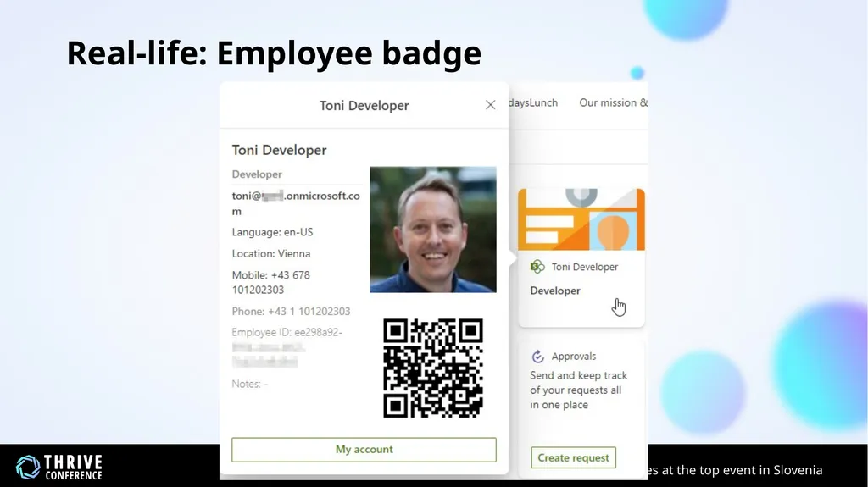Select the toni@ onmicrosoft email address
This screenshot has height=487, width=868.
[x=296, y=203]
